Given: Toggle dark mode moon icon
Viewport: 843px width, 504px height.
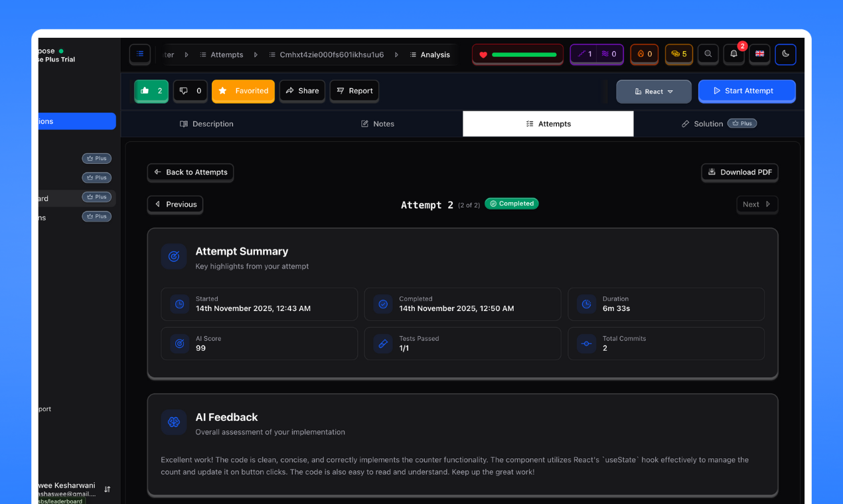Looking at the screenshot, I should (786, 54).
